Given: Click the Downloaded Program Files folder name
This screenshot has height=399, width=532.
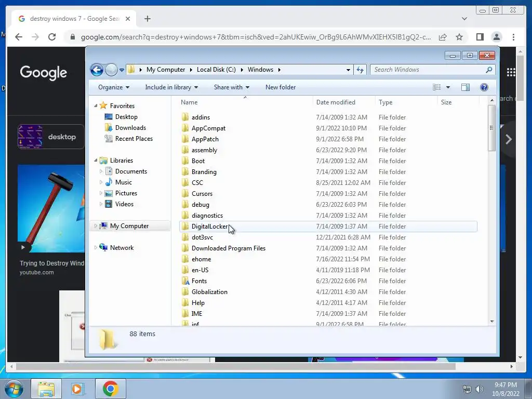Looking at the screenshot, I should 229,248.
